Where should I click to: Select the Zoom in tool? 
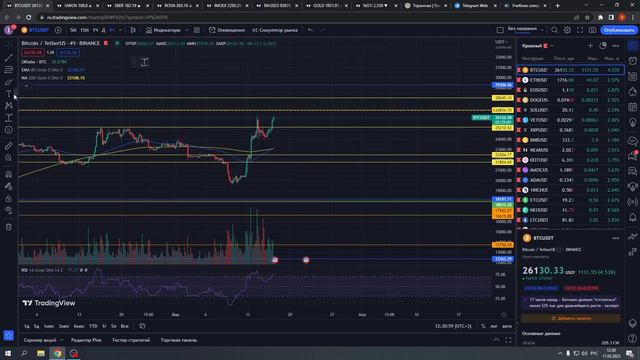[9, 158]
